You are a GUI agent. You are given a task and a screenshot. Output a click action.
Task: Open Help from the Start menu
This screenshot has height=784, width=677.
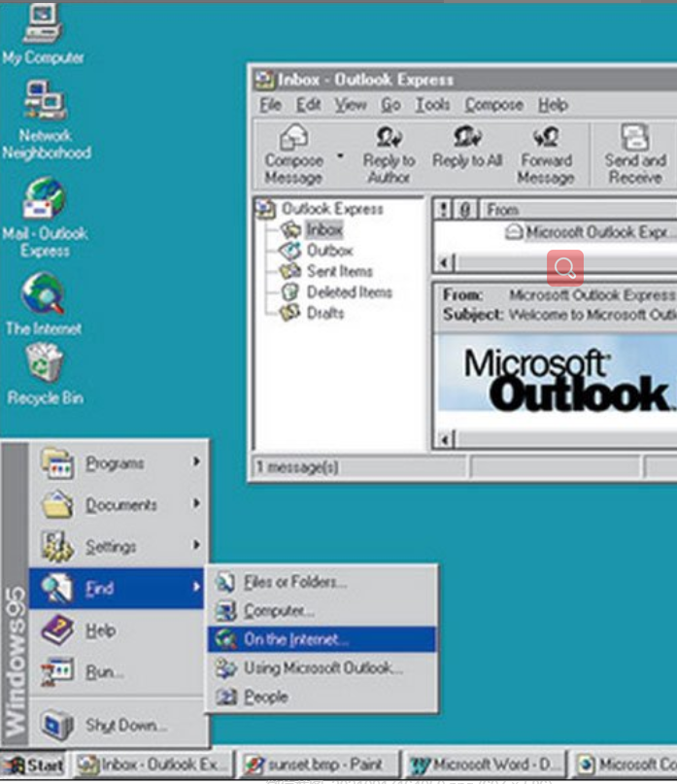pyautogui.click(x=117, y=630)
